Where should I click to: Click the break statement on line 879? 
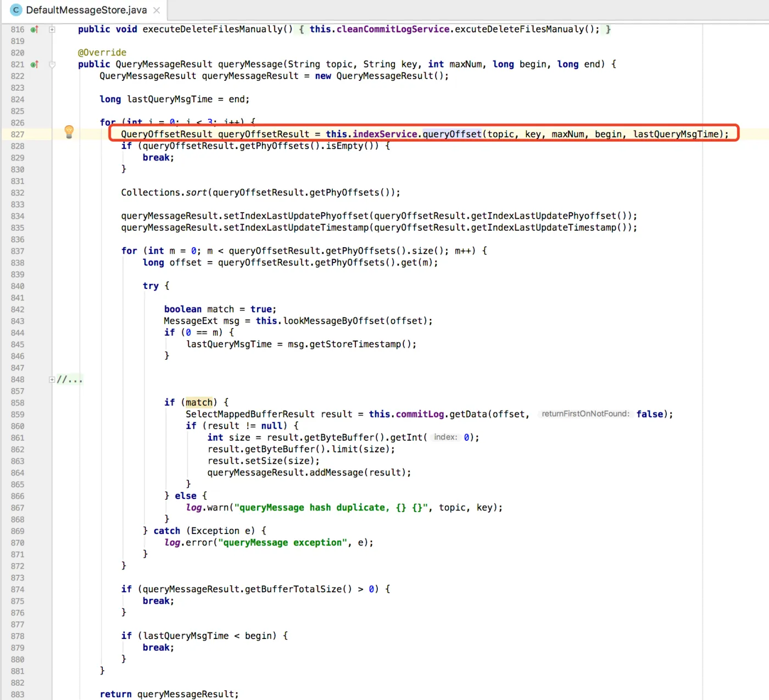(158, 647)
